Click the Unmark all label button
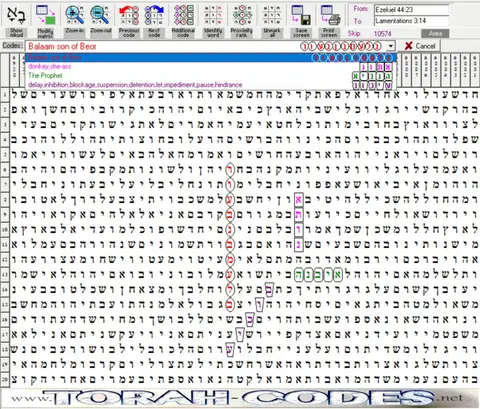Image resolution: width=480 pixels, height=409 pixels. tap(272, 32)
